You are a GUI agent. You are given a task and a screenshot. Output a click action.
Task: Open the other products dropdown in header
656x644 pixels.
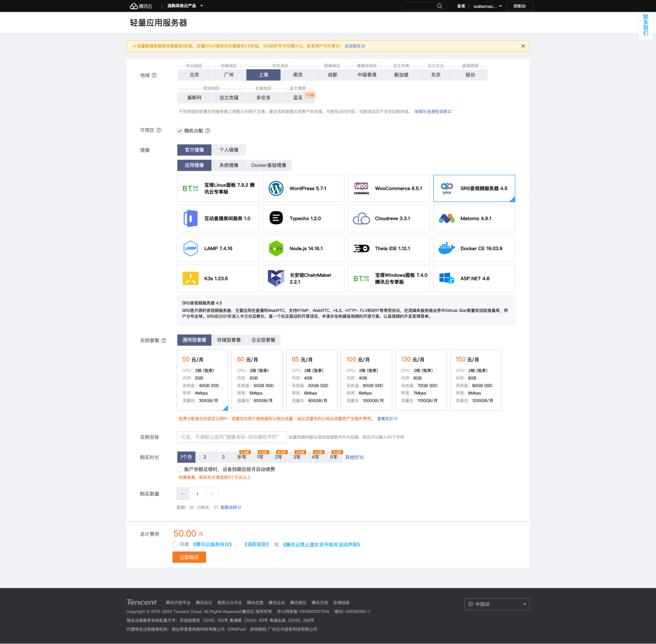coord(185,6)
